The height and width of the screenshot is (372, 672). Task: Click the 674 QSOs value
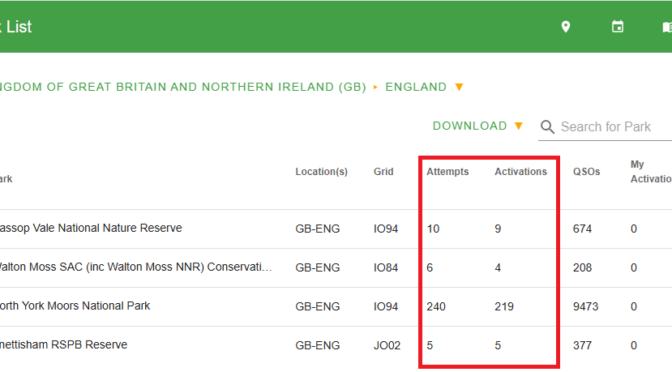582,229
